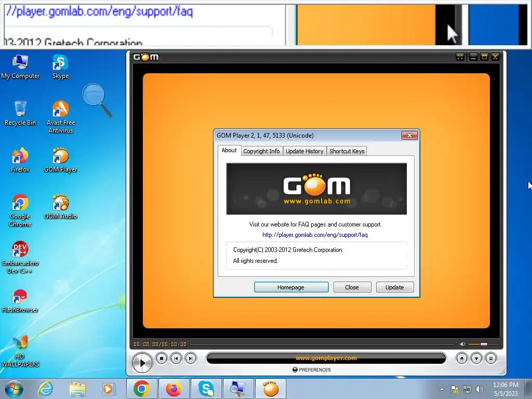The width and height of the screenshot is (532, 399).
Task: Switch to the Shortcut Keys tab
Action: [x=347, y=151]
